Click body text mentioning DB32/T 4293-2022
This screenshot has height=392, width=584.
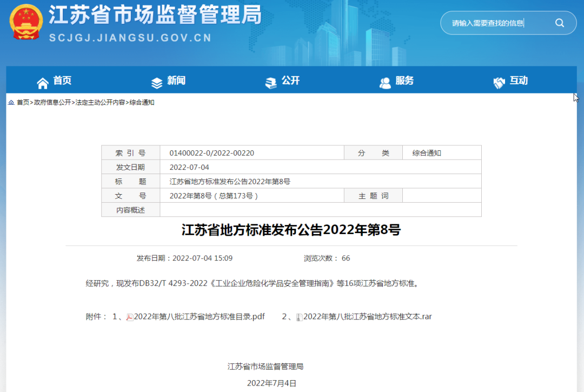click(253, 283)
